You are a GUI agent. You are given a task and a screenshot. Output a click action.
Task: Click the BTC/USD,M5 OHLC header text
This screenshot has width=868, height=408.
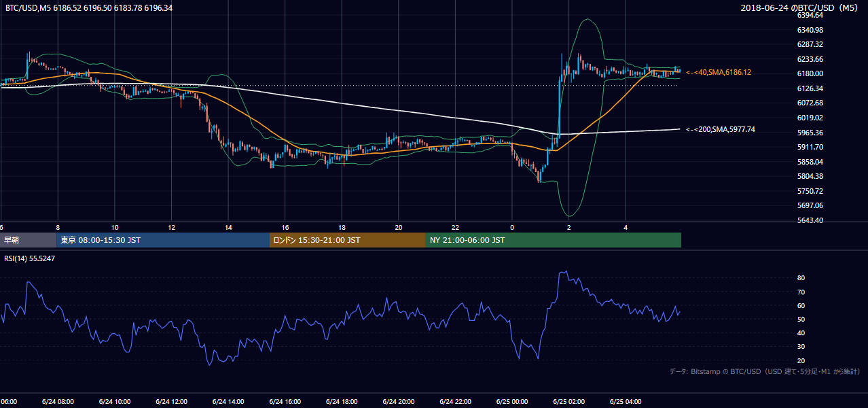(x=89, y=8)
